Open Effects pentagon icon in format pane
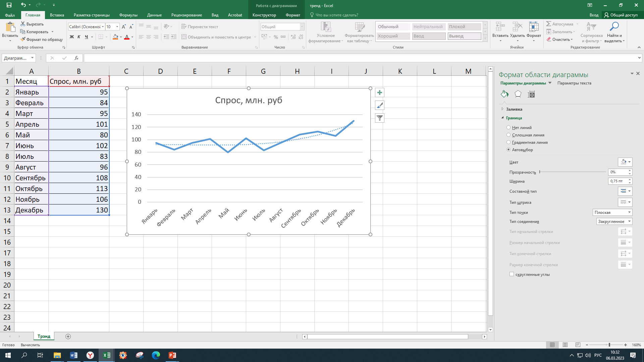Image resolution: width=644 pixels, height=362 pixels. coord(518,94)
